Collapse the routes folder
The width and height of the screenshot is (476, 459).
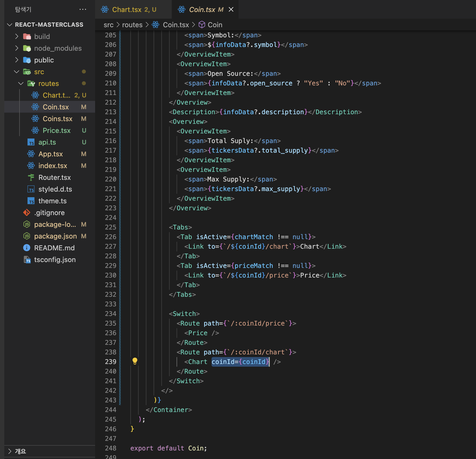click(21, 84)
